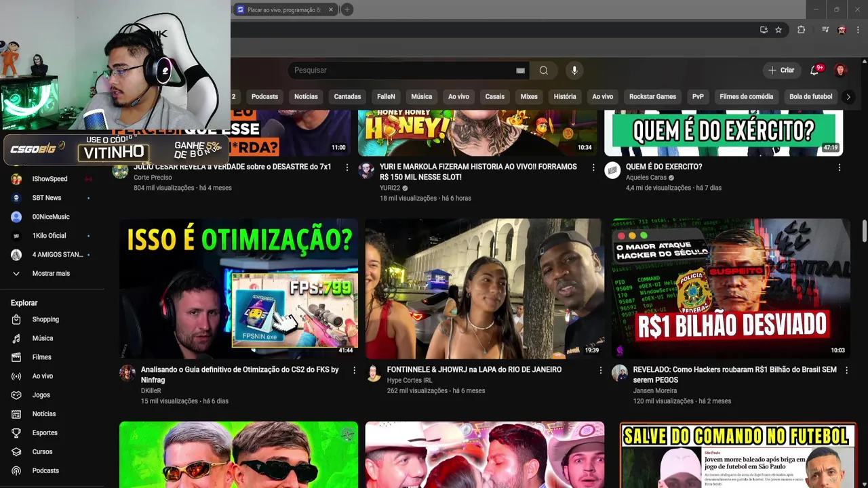The width and height of the screenshot is (868, 488).
Task: Open Corte Preciso channel link
Action: pyautogui.click(x=153, y=178)
